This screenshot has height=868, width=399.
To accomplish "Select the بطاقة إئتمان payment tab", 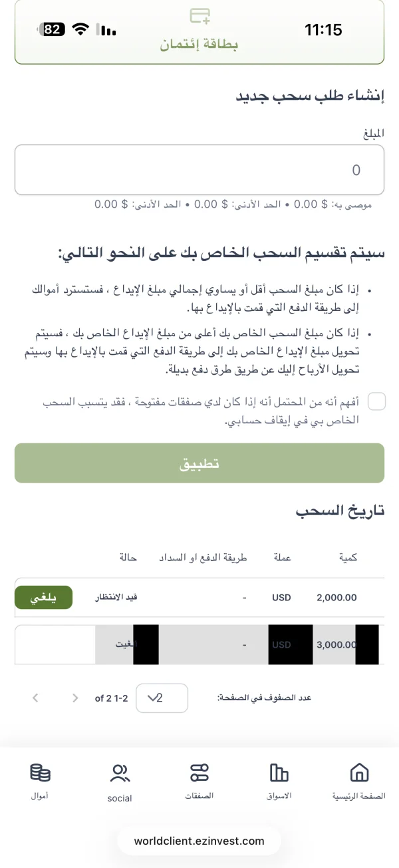I will 199,45.
